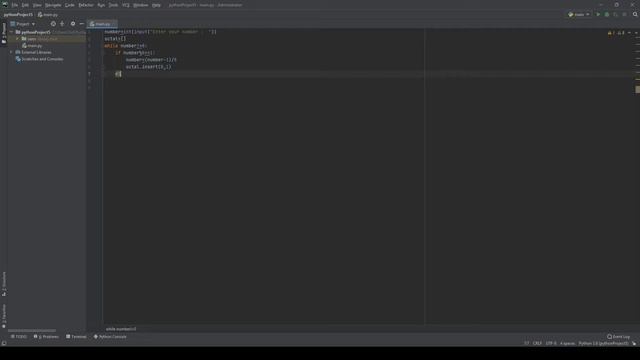Open the File menu
640x360 pixels.
pyautogui.click(x=15, y=5)
